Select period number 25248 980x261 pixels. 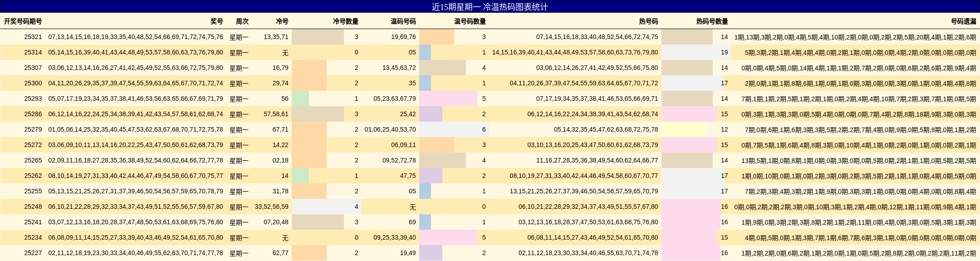click(x=33, y=207)
